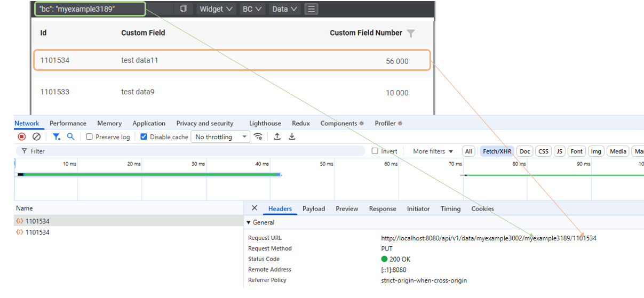Open the Widget dropdown
Viewport: 644px width, 298px height.
[216, 9]
